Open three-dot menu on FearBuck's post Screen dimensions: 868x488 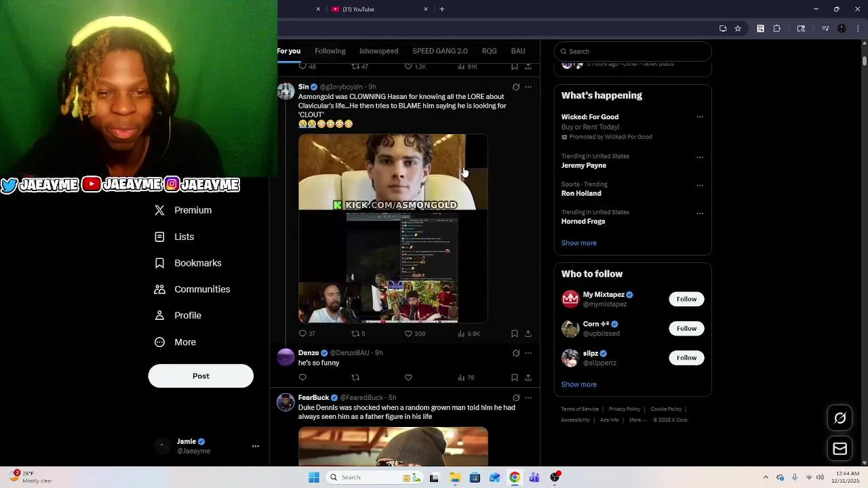click(528, 398)
